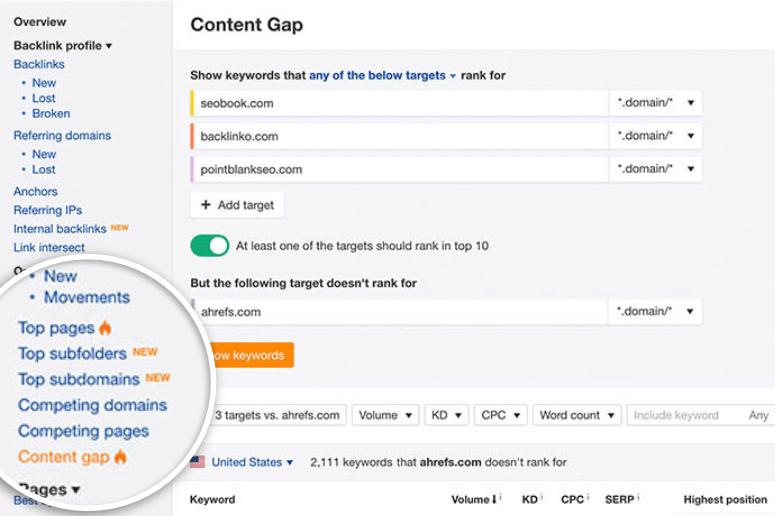Screen dimensions: 775x516
Task: Click the Add target button
Action: tap(237, 205)
